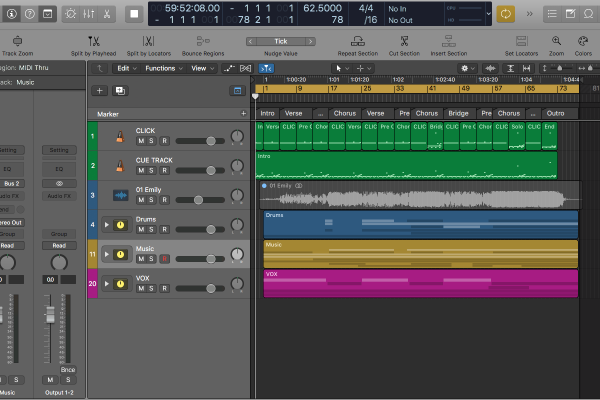Expand the VOX track stack triangle

[x=106, y=284]
